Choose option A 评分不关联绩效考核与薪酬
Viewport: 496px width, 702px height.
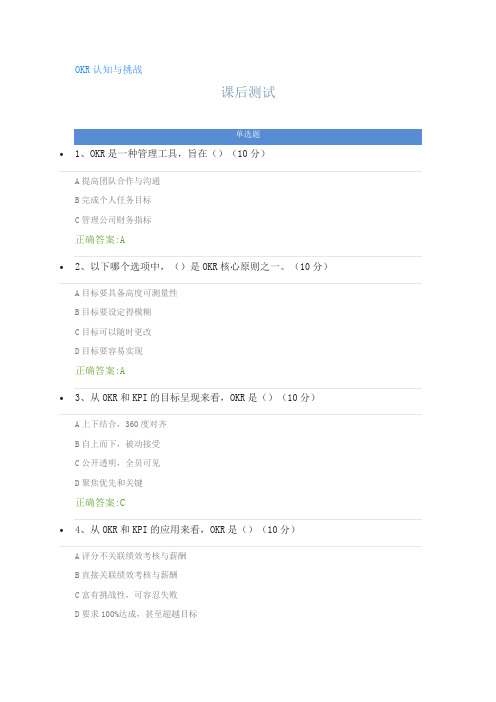pyautogui.click(x=130, y=556)
